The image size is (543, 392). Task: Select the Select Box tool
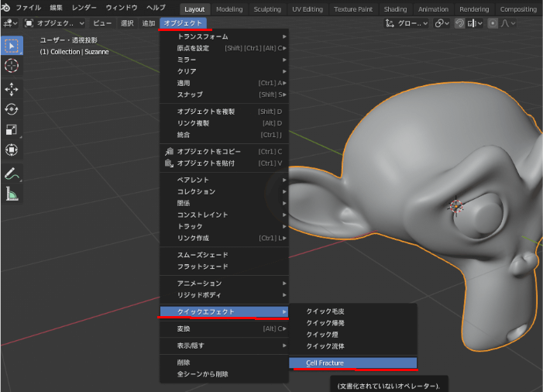coord(12,46)
